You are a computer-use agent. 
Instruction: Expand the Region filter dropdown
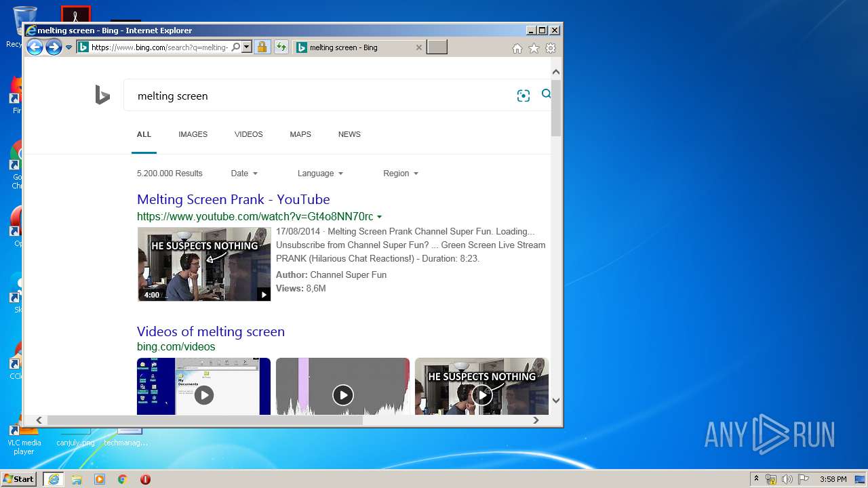coord(401,174)
